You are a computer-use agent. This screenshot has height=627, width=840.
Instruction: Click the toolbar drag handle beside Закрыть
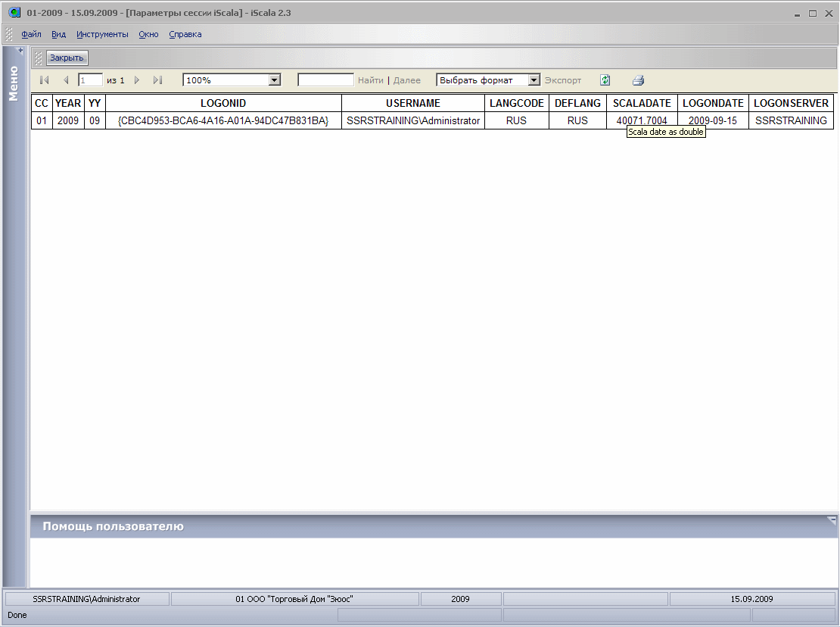(x=38, y=58)
